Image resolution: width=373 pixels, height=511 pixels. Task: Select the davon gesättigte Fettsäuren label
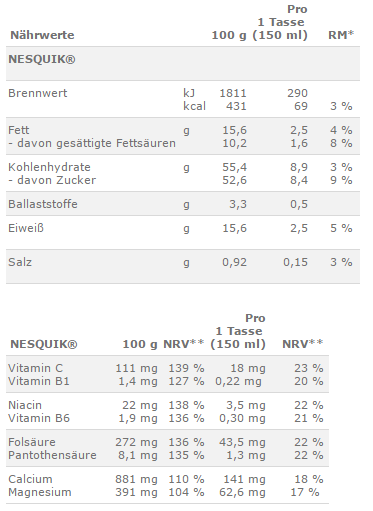tap(92, 143)
